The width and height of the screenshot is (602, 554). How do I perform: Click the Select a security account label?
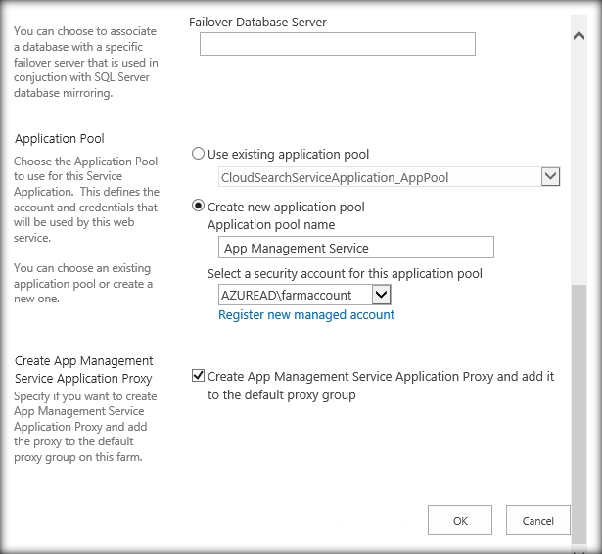345,273
